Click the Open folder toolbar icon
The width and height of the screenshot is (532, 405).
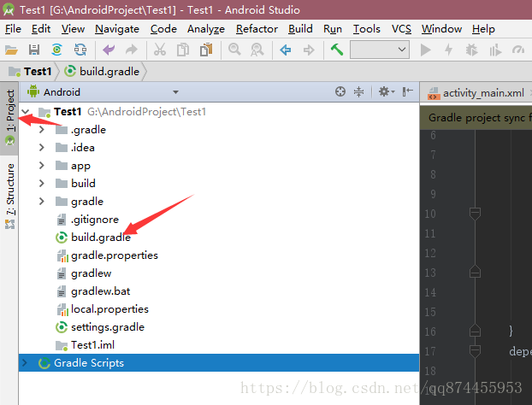pyautogui.click(x=11, y=50)
